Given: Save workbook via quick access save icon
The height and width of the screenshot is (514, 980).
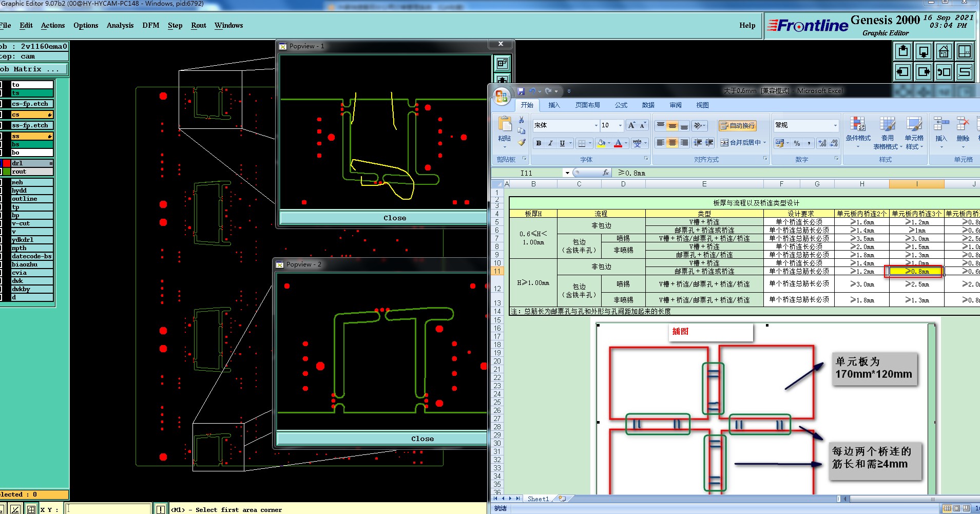Looking at the screenshot, I should 521,91.
